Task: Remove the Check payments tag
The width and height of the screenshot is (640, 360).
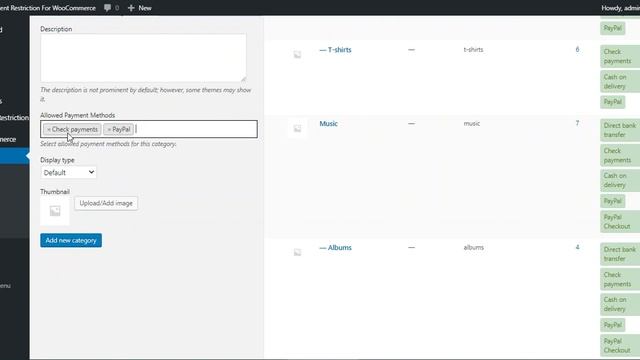Action: point(49,129)
